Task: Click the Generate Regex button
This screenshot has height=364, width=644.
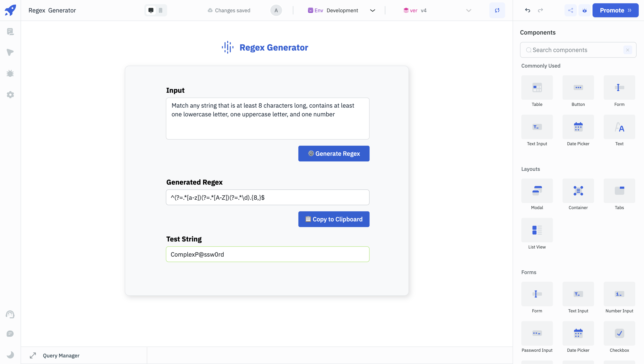Action: coord(334,154)
